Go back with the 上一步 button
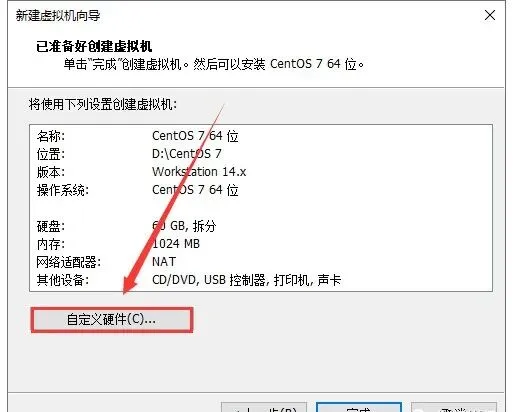The height and width of the screenshot is (412, 513). pyautogui.click(x=264, y=407)
